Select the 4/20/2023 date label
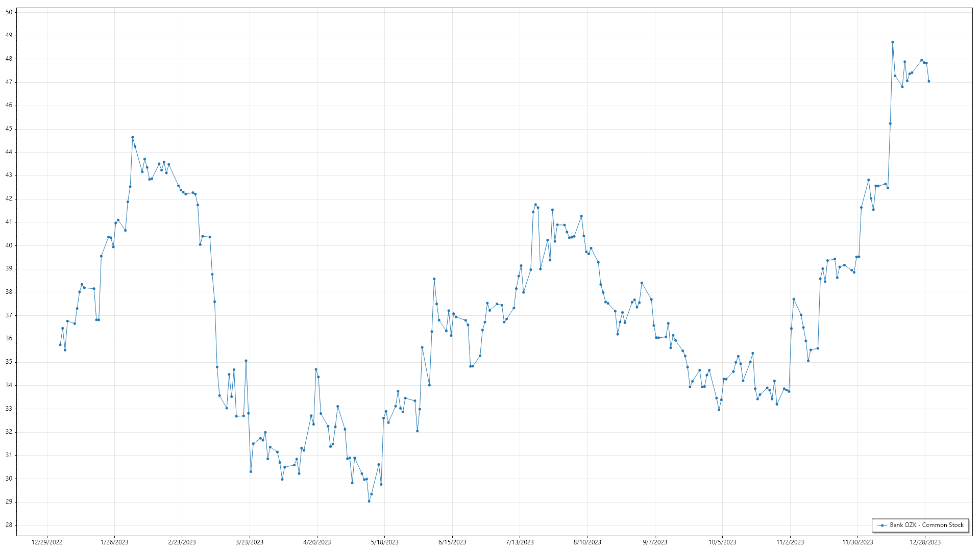980x551 pixels. click(317, 542)
